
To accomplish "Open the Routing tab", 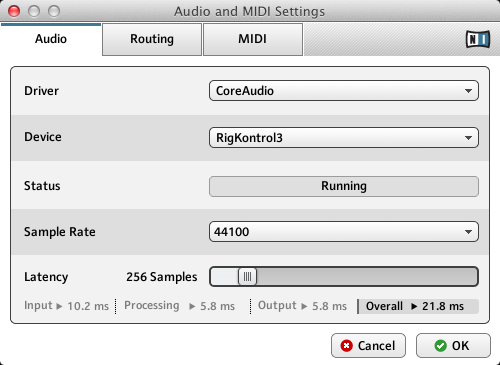I will tap(152, 39).
